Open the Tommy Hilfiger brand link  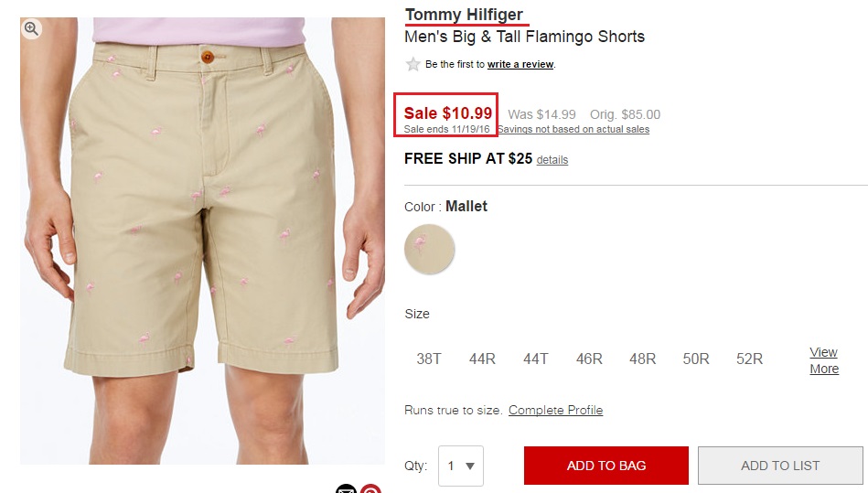tap(464, 15)
